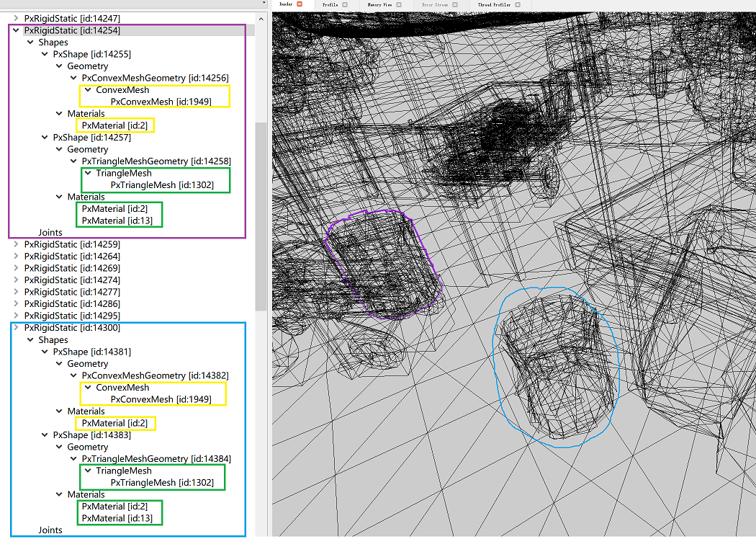756x539 pixels.
Task: Expand PxRigidStatic id:14247 node arrow
Action: pyautogui.click(x=16, y=18)
